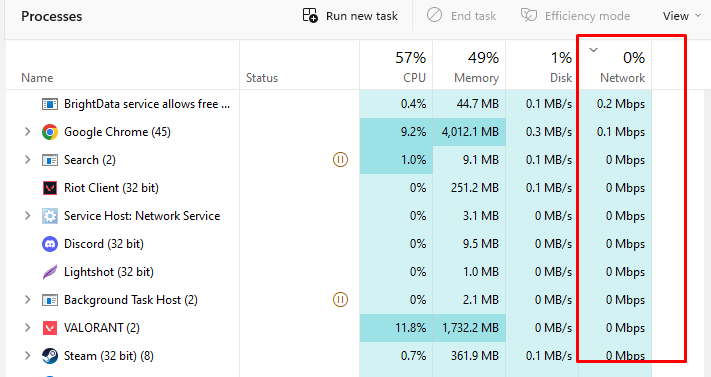Click the 9.2% CPU cell for Chrome
Viewport: 711px width, 377px height.
[x=396, y=132]
